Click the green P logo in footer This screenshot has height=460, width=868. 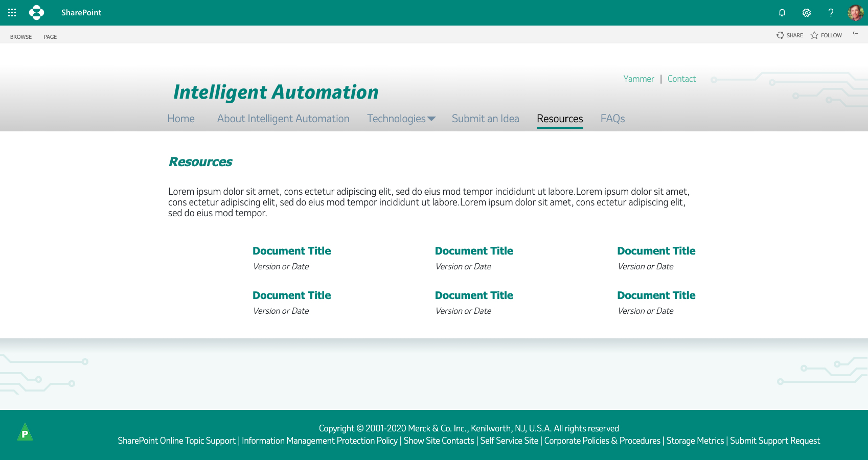(25, 432)
